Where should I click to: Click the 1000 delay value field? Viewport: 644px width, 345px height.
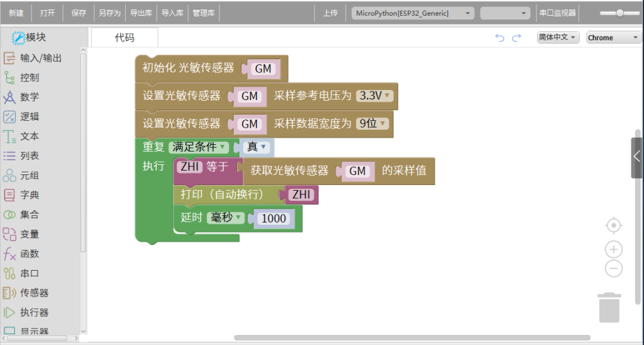point(274,218)
